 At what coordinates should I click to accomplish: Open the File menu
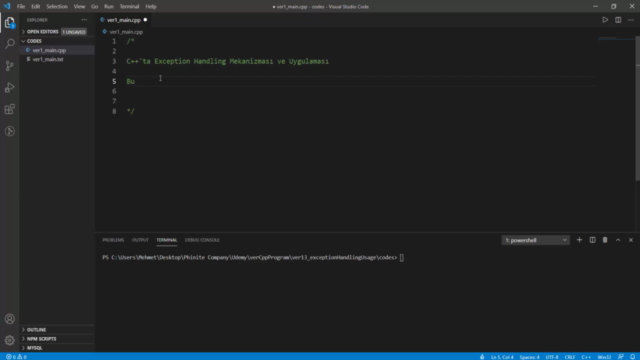click(21, 7)
